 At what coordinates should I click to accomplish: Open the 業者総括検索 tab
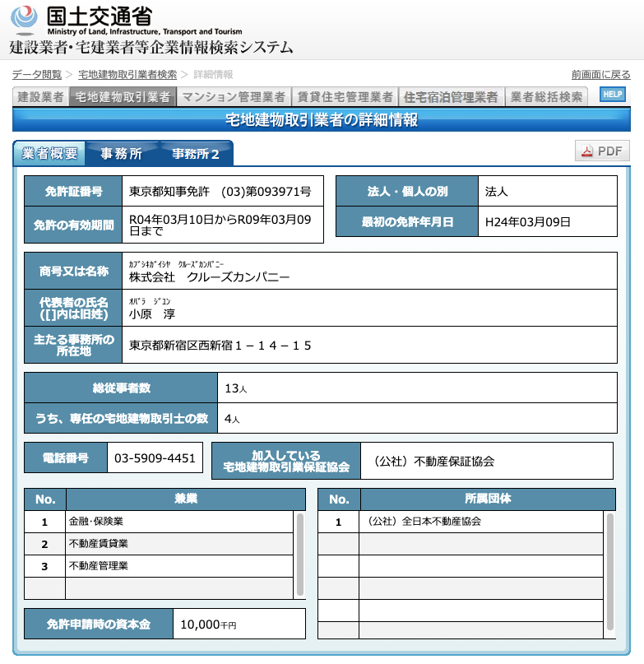tap(547, 97)
